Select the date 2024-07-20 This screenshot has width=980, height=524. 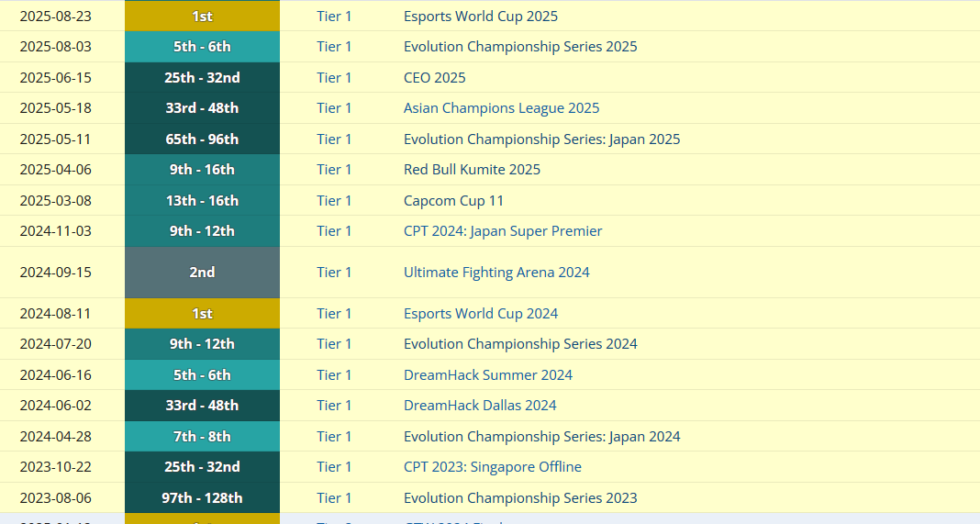coord(56,344)
